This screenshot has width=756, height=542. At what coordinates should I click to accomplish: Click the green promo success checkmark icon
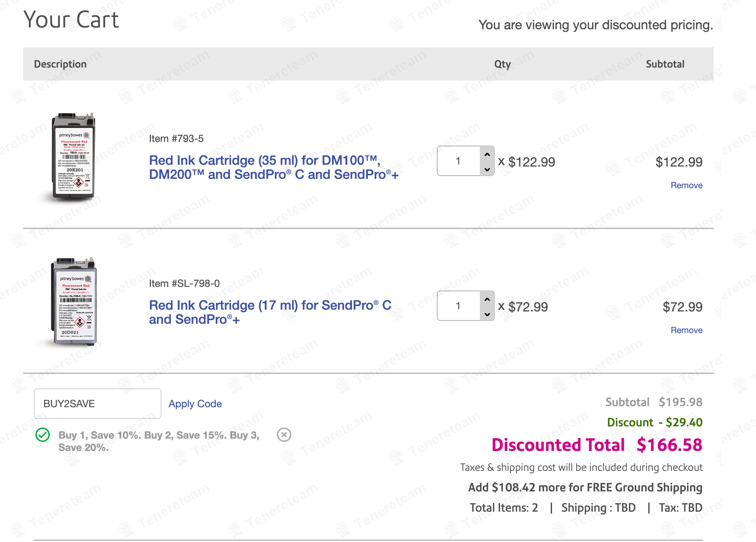[43, 435]
